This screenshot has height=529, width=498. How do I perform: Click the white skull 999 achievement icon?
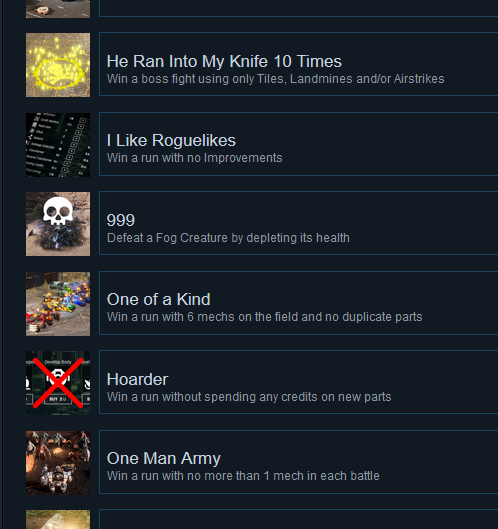(58, 224)
